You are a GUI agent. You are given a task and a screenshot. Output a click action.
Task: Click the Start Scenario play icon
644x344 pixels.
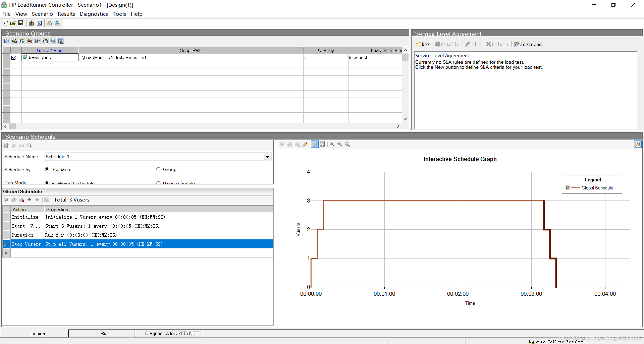click(7, 41)
